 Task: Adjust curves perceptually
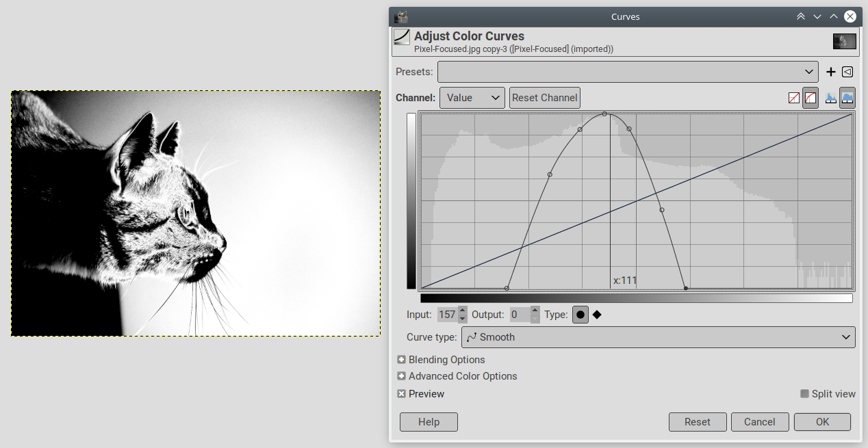(810, 98)
